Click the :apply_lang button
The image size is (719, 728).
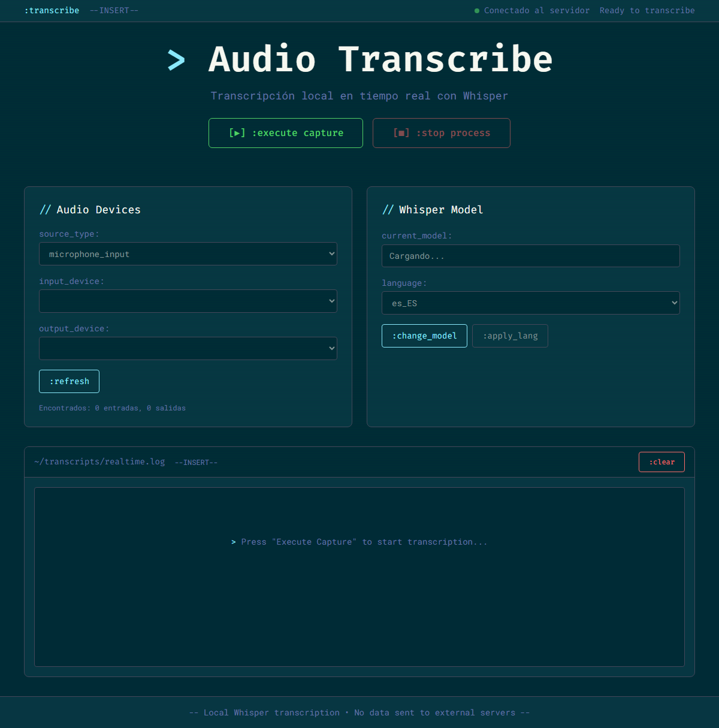pos(510,336)
